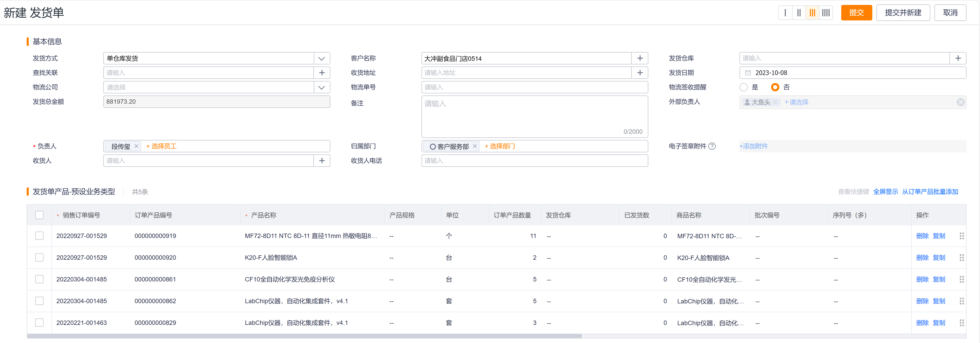Click plus icon beside 收货地址 field
Screen dimensions: 980x343
[x=640, y=73]
